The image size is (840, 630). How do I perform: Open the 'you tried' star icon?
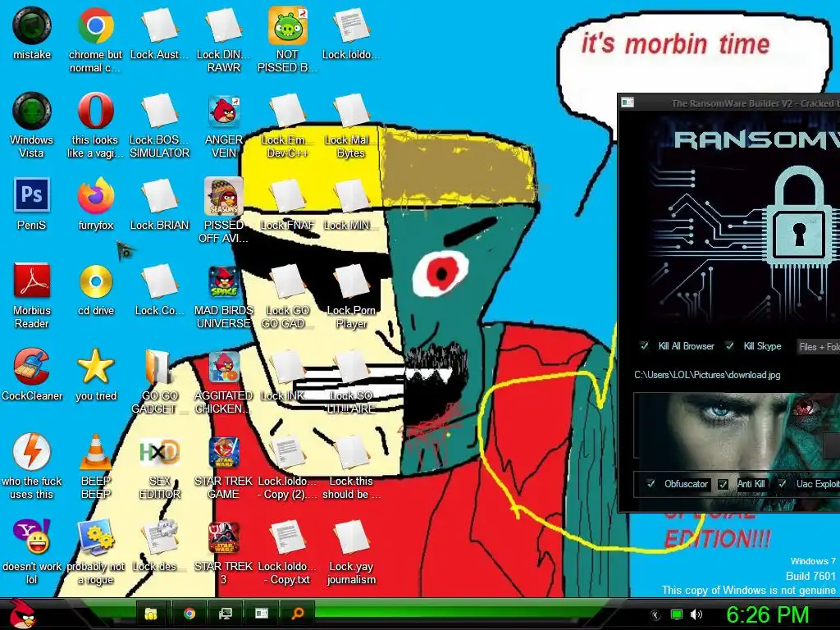coord(95,367)
